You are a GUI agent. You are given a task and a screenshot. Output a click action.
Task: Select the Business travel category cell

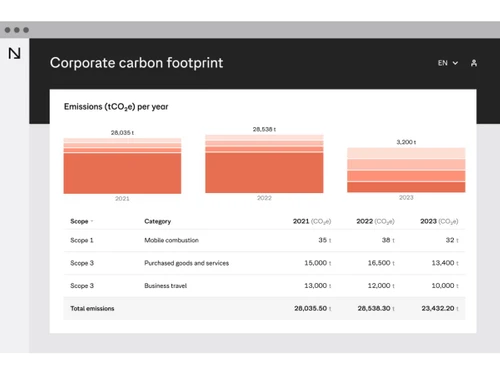point(165,286)
